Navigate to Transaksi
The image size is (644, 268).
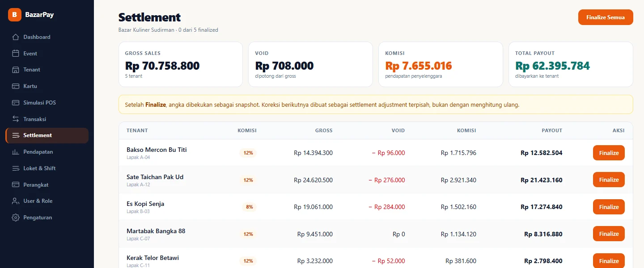point(47,119)
